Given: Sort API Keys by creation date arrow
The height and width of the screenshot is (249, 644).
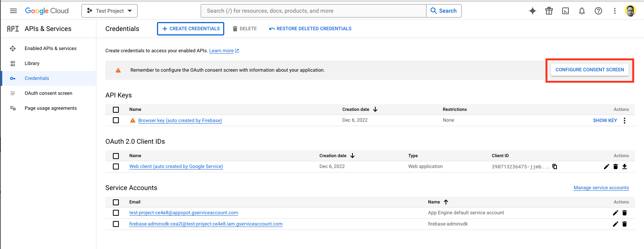Looking at the screenshot, I should [x=375, y=109].
